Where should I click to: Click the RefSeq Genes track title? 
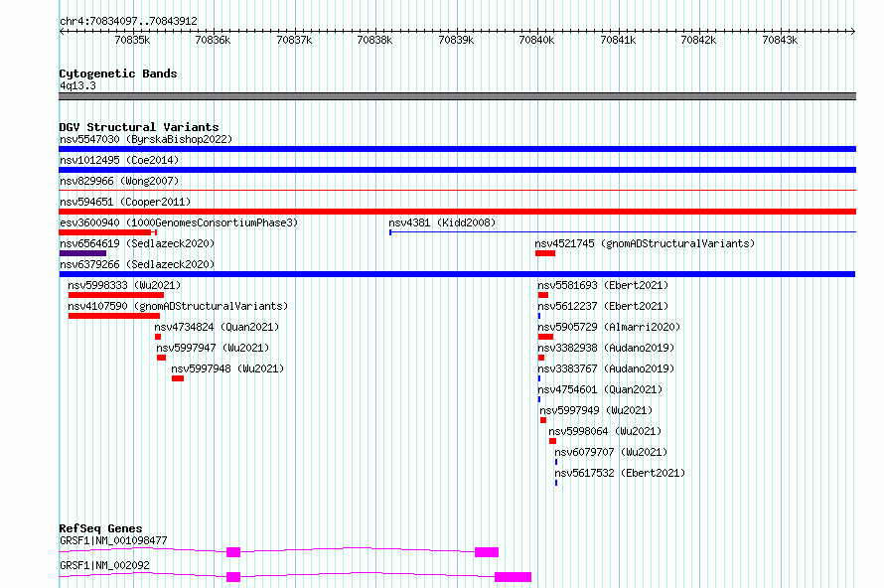click(x=100, y=528)
